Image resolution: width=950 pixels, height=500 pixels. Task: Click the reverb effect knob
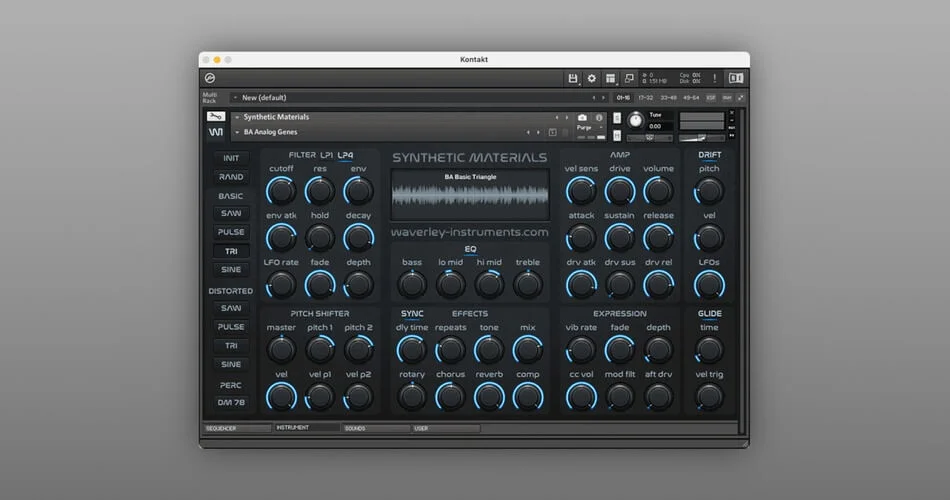489,397
